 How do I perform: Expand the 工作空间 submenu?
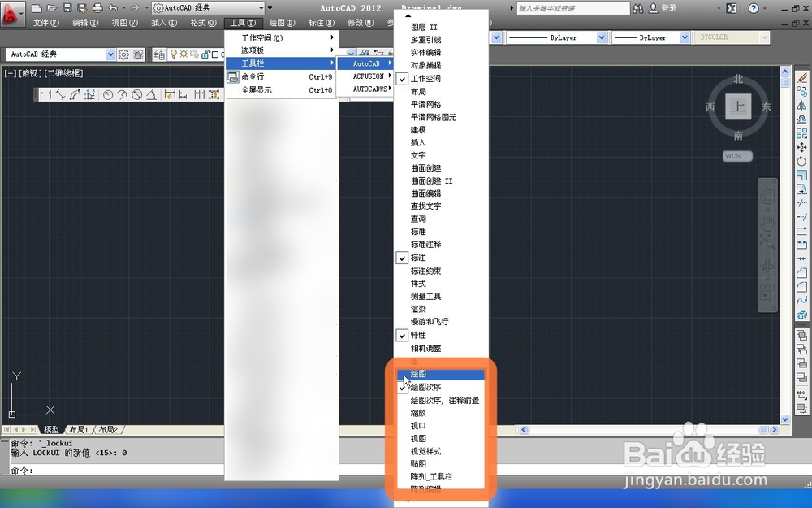pyautogui.click(x=283, y=38)
